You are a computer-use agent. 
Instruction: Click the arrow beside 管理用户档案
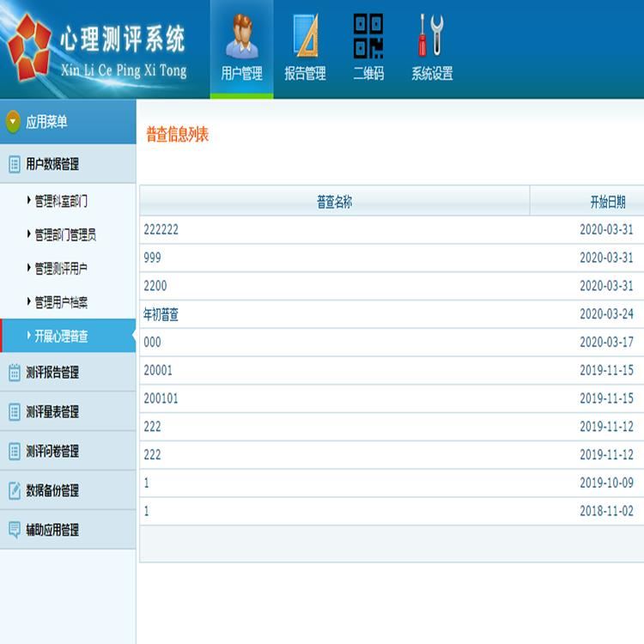click(28, 301)
